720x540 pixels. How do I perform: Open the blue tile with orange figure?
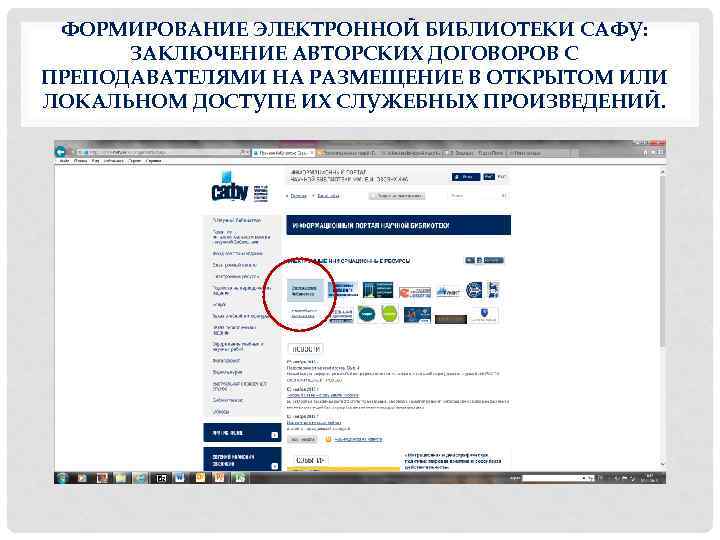(417, 315)
